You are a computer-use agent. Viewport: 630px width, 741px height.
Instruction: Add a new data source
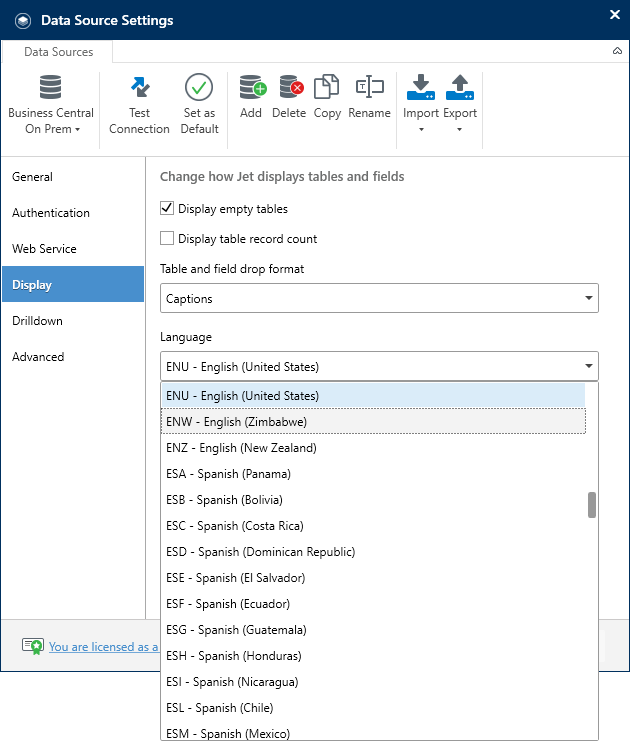tap(251, 96)
